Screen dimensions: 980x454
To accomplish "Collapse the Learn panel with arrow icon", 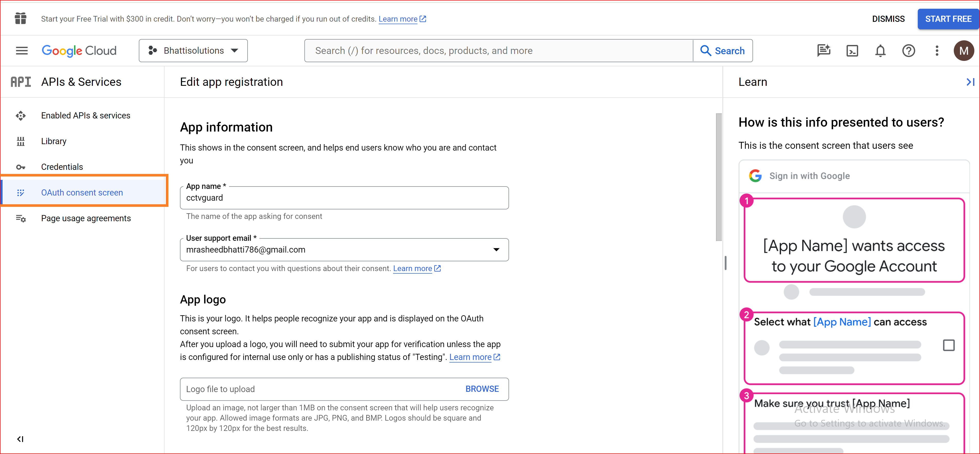I will tap(970, 82).
